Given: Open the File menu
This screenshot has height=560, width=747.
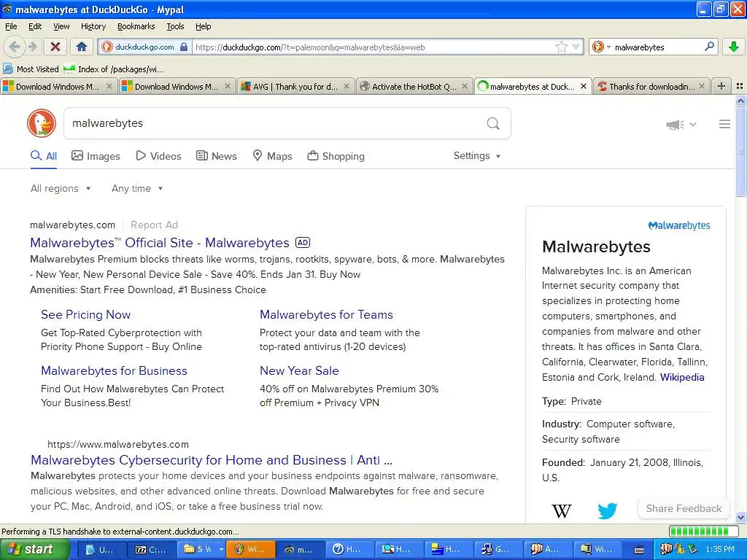Looking at the screenshot, I should (11, 26).
